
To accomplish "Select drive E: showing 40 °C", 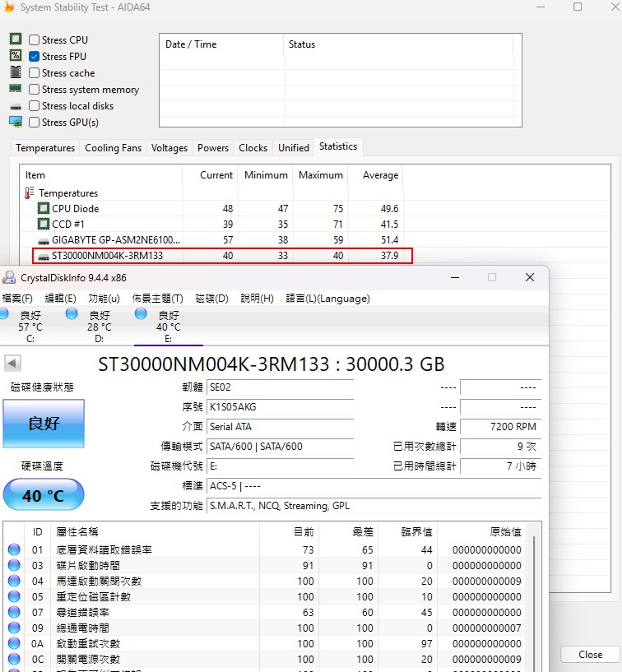I will point(168,327).
